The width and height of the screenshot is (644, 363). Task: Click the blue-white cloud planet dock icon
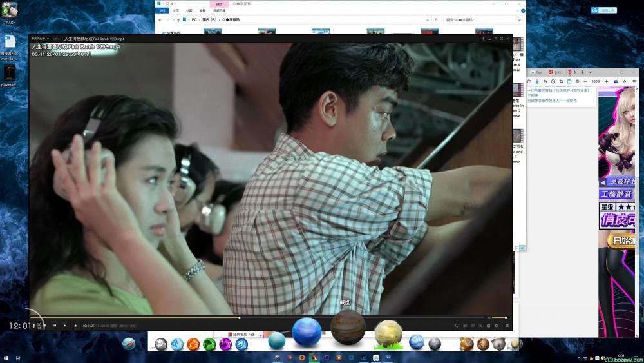[417, 342]
